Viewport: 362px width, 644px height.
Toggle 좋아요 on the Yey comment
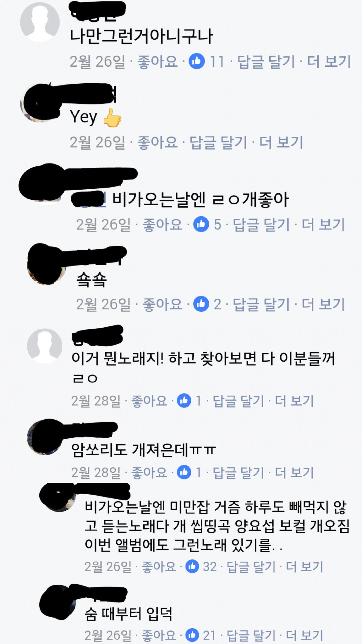[158, 142]
